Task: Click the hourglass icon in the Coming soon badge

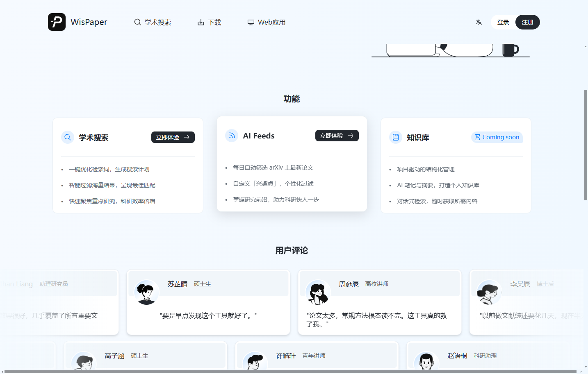Action: pos(477,137)
